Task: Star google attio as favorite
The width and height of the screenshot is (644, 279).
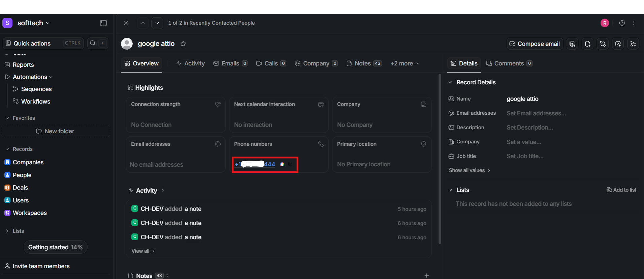Action: coord(183,44)
